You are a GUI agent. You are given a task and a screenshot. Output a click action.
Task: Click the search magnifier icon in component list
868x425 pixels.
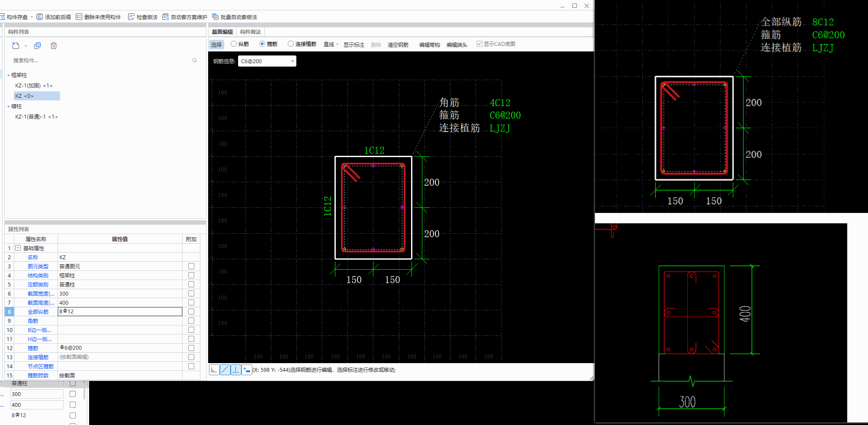tap(195, 61)
